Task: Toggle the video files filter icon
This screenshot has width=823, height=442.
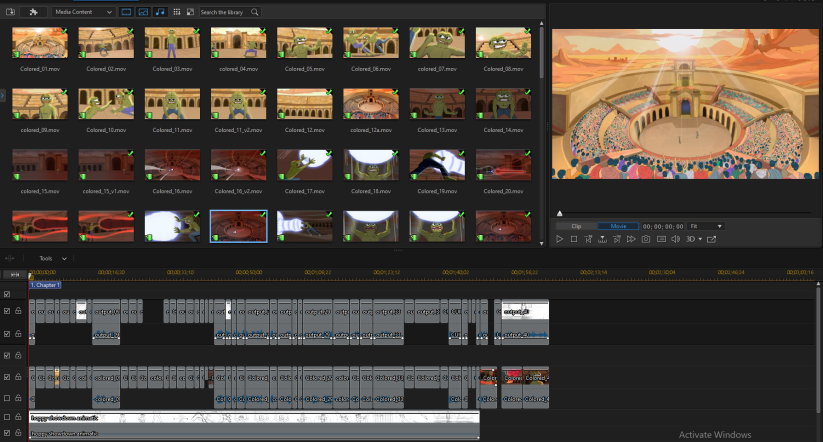Action: [x=126, y=12]
